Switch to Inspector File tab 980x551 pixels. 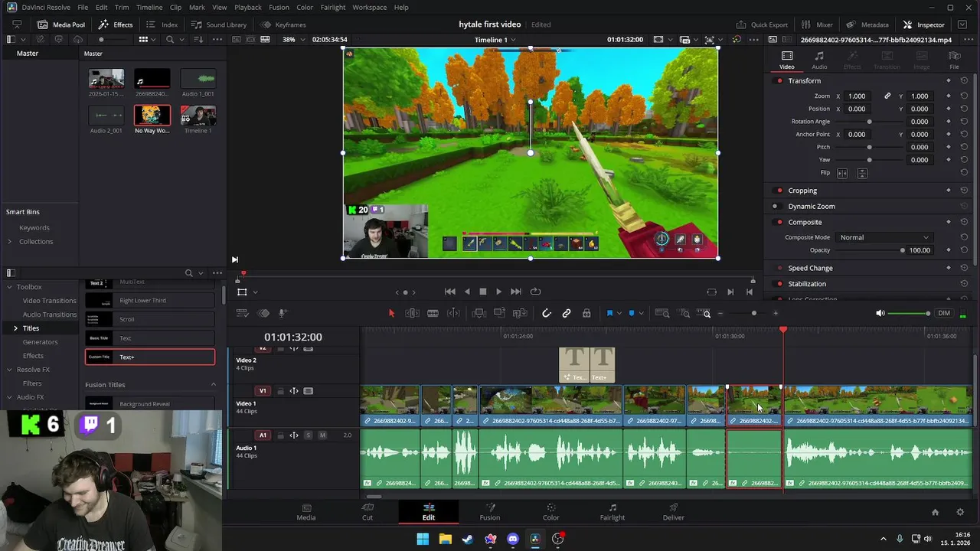954,60
